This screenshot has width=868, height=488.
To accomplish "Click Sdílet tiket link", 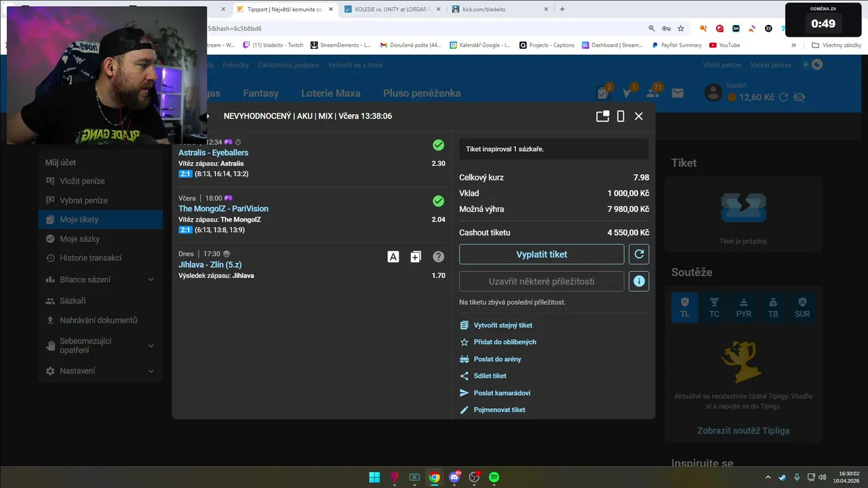I will pos(490,376).
